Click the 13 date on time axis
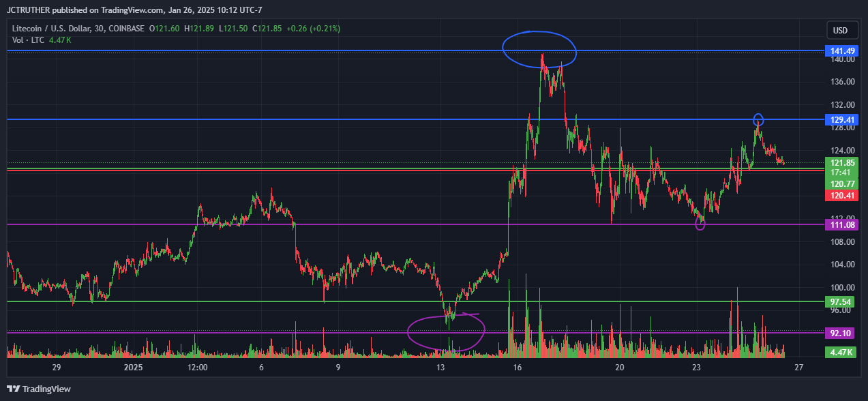This screenshot has width=868, height=401. (x=440, y=368)
